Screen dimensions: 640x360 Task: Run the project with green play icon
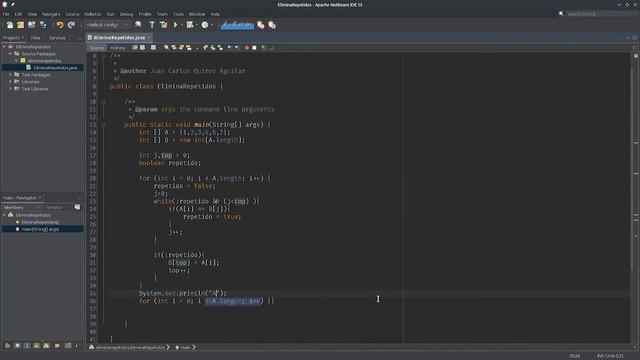[x=176, y=25]
